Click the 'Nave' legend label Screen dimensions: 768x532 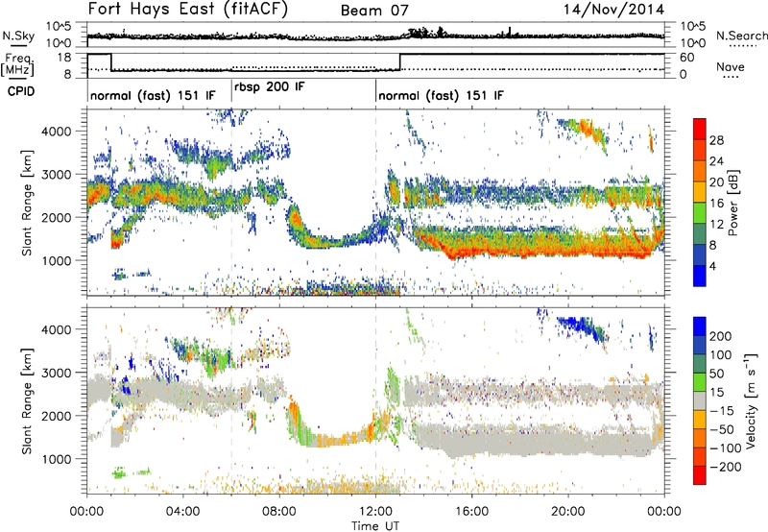pos(730,66)
